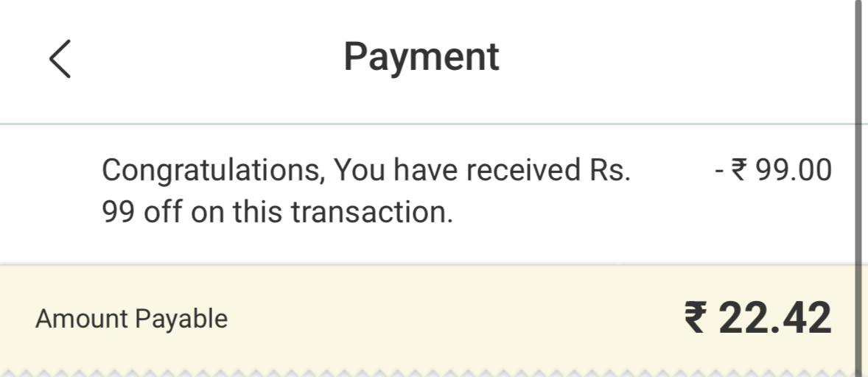Image resolution: width=868 pixels, height=377 pixels.
Task: Click the 22.42 payable amount digits
Action: pos(774,318)
